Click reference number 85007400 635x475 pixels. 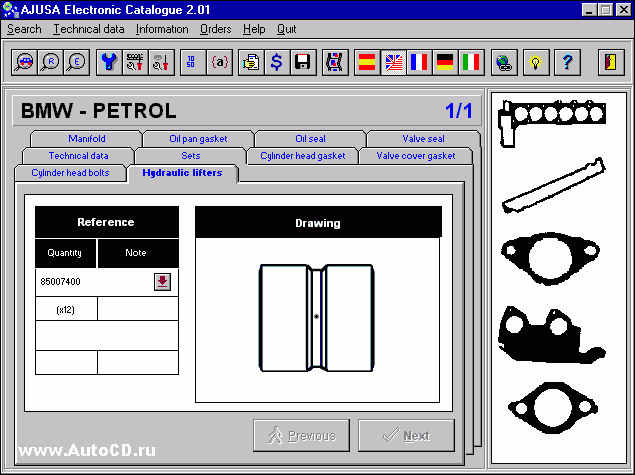[60, 282]
